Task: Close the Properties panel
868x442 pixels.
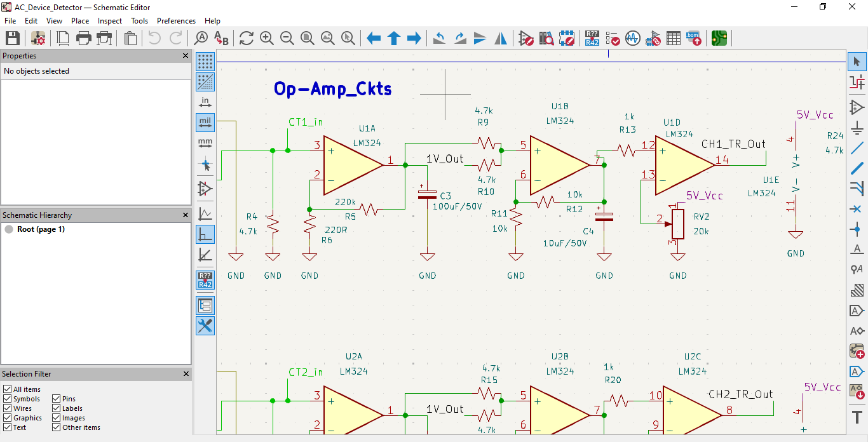Action: (186, 56)
